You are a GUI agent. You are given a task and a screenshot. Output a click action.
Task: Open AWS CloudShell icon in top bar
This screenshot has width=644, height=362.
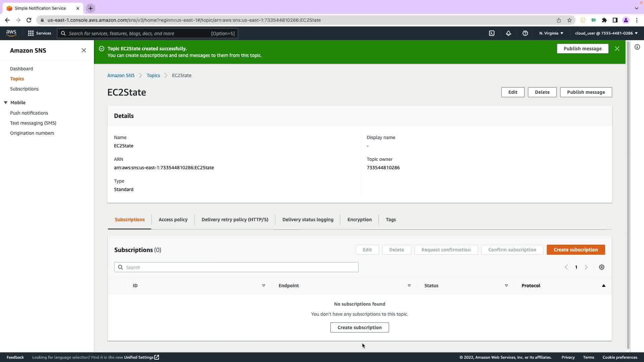pos(492,33)
